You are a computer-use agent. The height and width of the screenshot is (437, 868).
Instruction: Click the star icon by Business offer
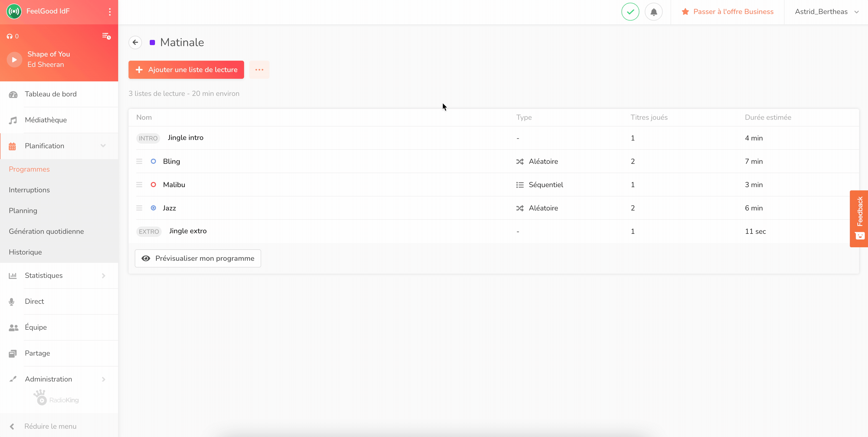coord(685,12)
